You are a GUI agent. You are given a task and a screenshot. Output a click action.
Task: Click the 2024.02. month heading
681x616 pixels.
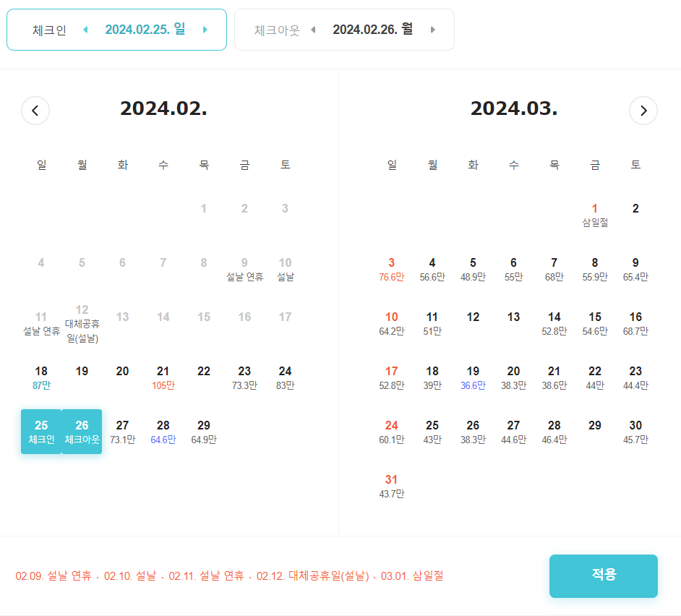(x=163, y=108)
